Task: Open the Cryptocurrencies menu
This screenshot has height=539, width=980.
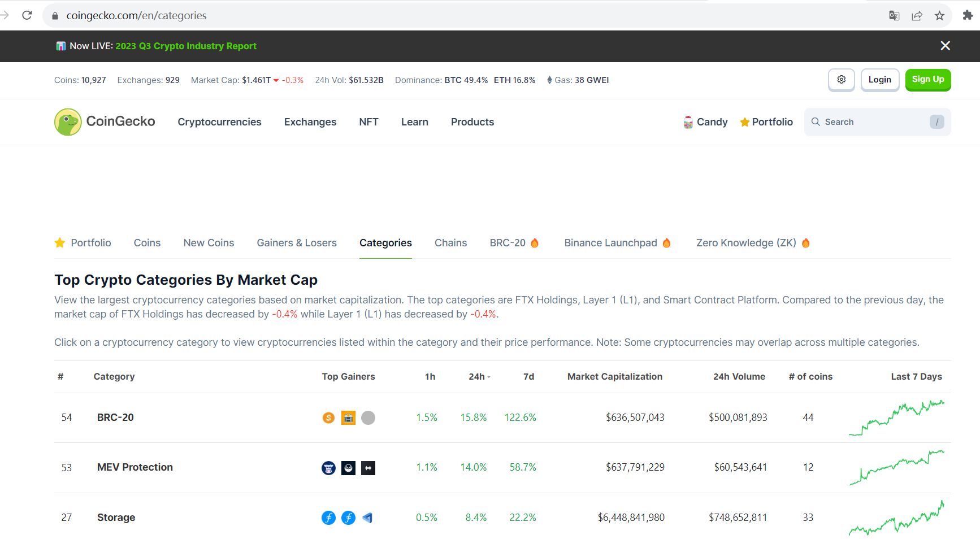Action: pyautogui.click(x=219, y=122)
